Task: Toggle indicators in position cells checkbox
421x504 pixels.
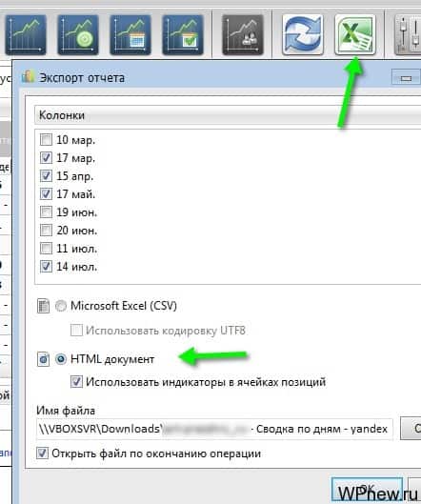Action: (76, 382)
